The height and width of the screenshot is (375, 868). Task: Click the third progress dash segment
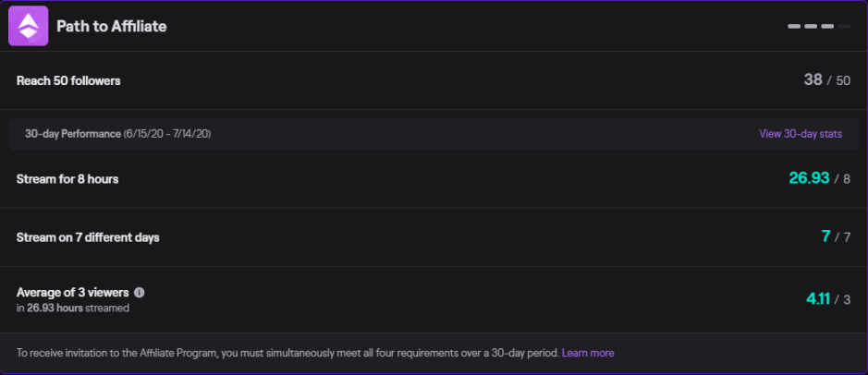tap(827, 26)
